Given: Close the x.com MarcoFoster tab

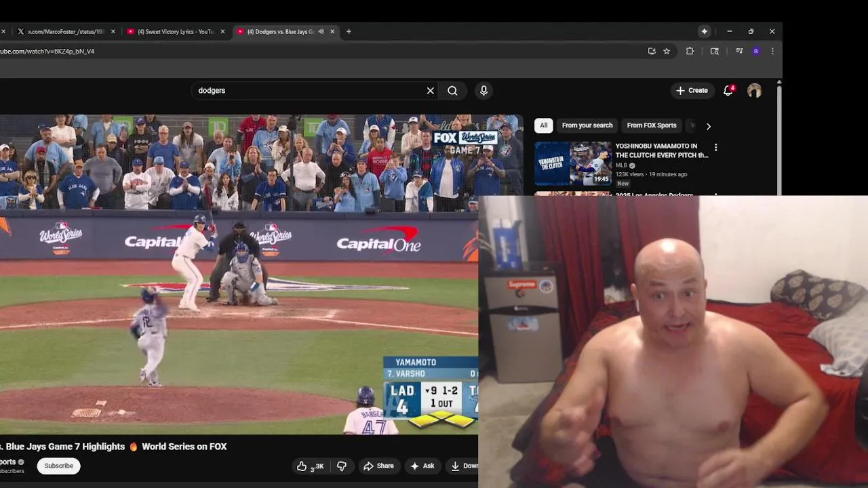Looking at the screenshot, I should click(113, 31).
